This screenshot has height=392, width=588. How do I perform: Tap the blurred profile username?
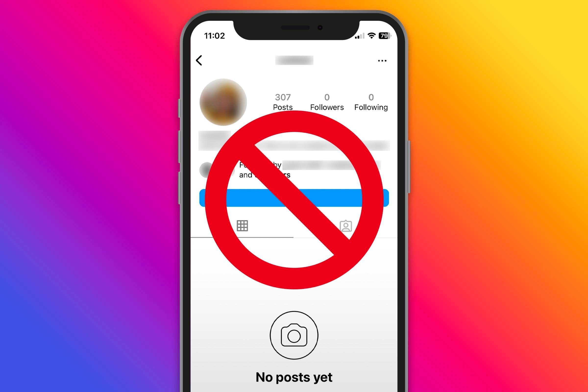coord(294,60)
